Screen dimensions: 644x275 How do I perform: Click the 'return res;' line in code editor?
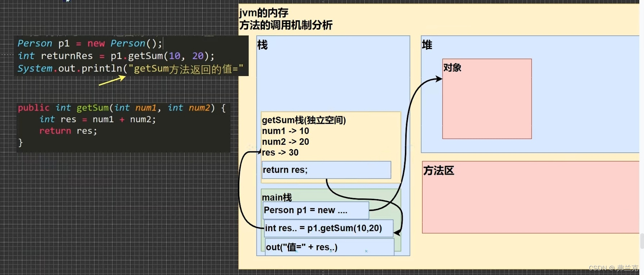pyautogui.click(x=68, y=131)
